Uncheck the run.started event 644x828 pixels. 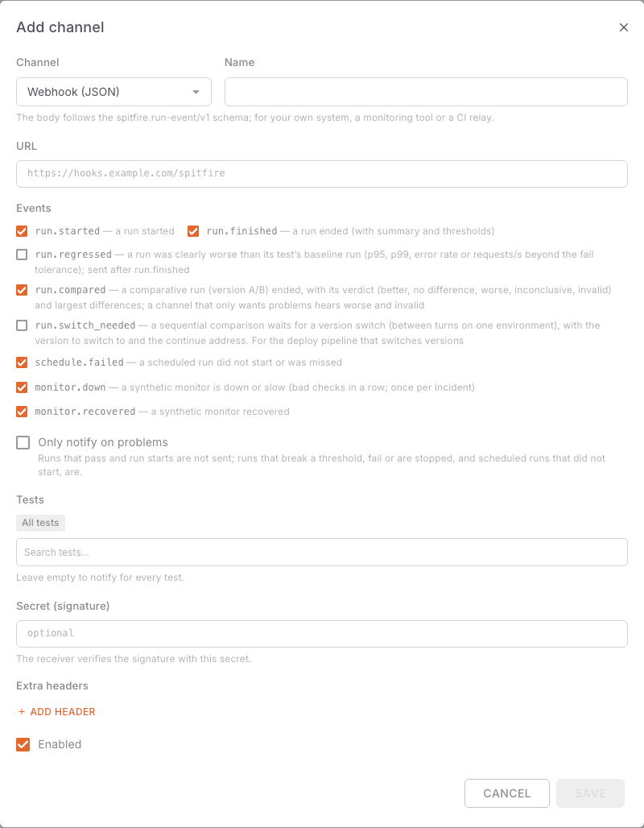22,231
